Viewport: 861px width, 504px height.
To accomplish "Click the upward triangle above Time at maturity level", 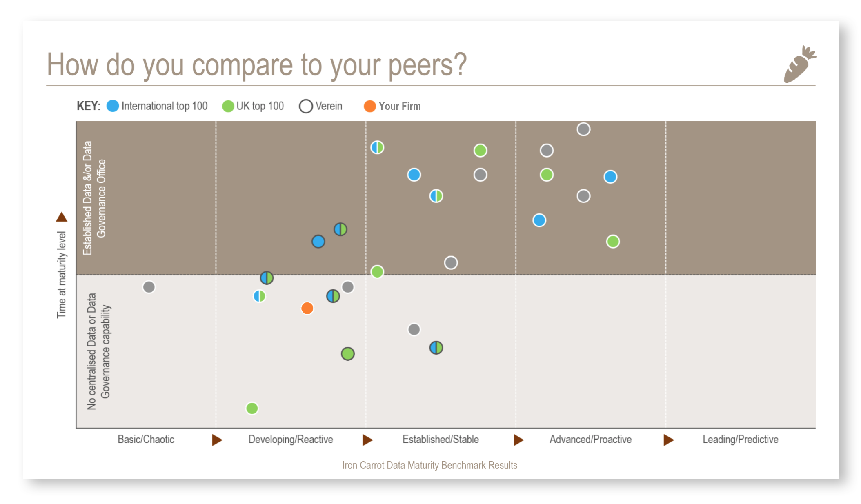I will pos(62,217).
